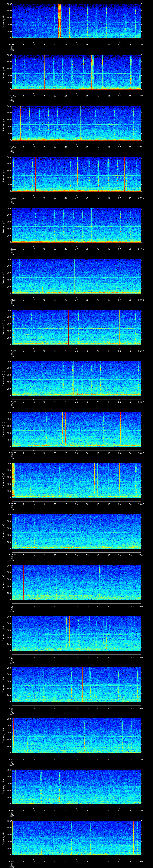
Task: Click the thick red line in the 7:27:00 panel
Action: 23,583
